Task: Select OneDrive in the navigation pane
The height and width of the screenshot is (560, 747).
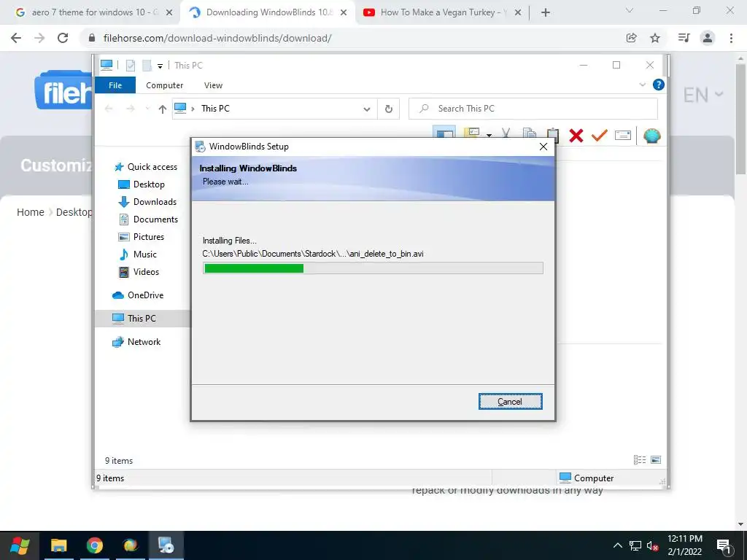Action: (x=138, y=295)
